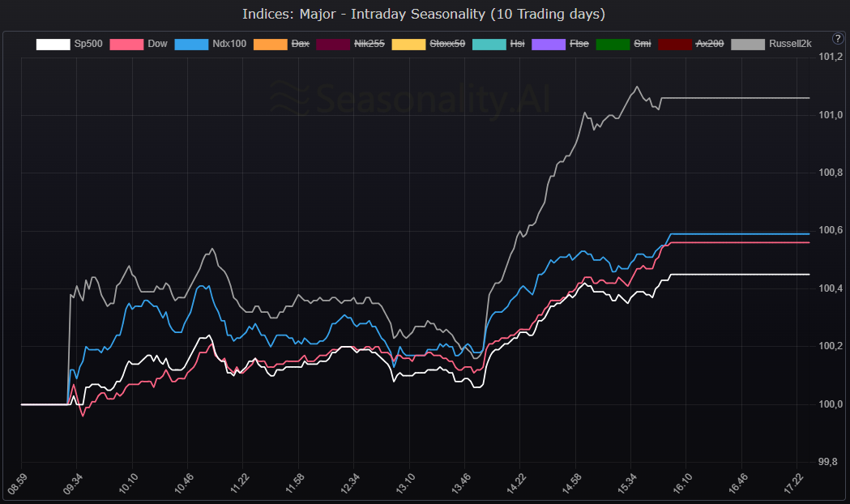The image size is (850, 504).
Task: Click the 100,6 y-axis label
Action: 830,230
